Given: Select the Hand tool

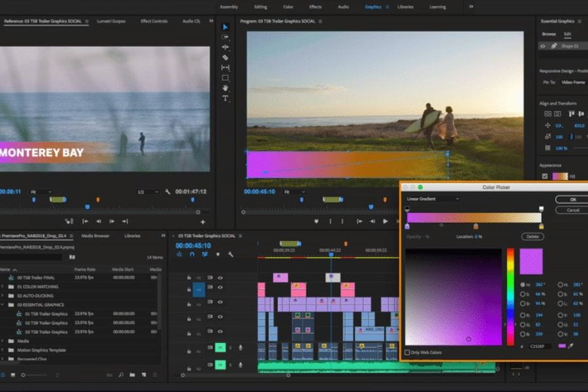Looking at the screenshot, I should pyautogui.click(x=225, y=88).
